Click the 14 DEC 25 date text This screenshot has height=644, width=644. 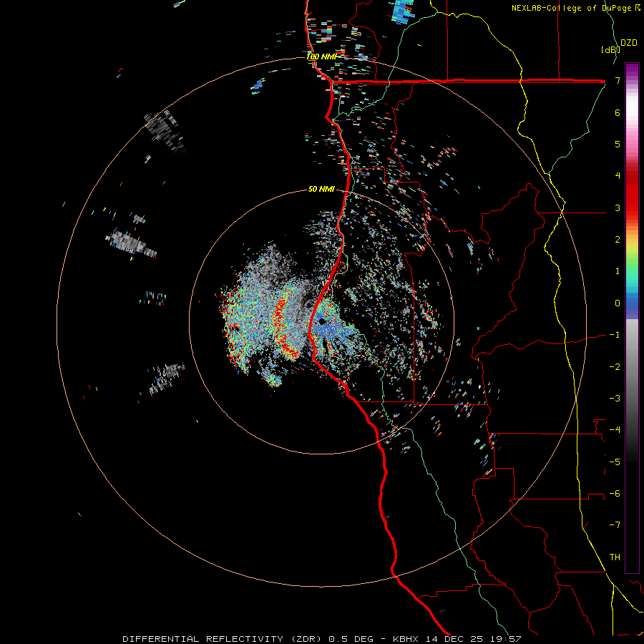click(x=454, y=639)
